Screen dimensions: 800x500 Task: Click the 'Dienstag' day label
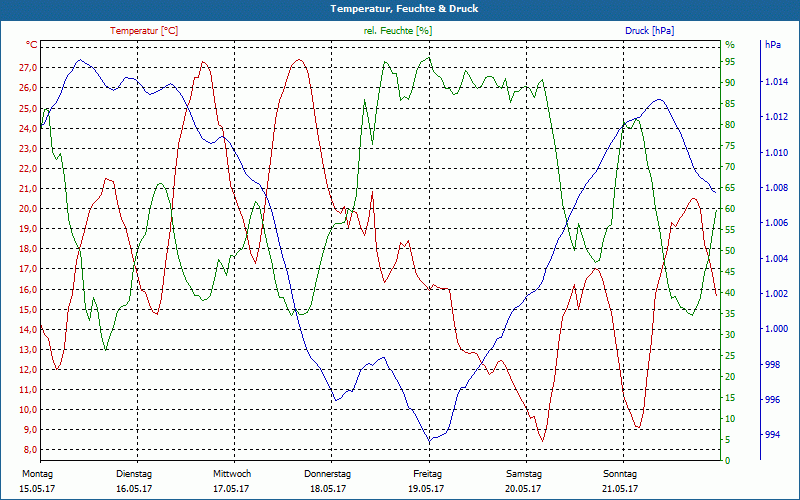(134, 474)
